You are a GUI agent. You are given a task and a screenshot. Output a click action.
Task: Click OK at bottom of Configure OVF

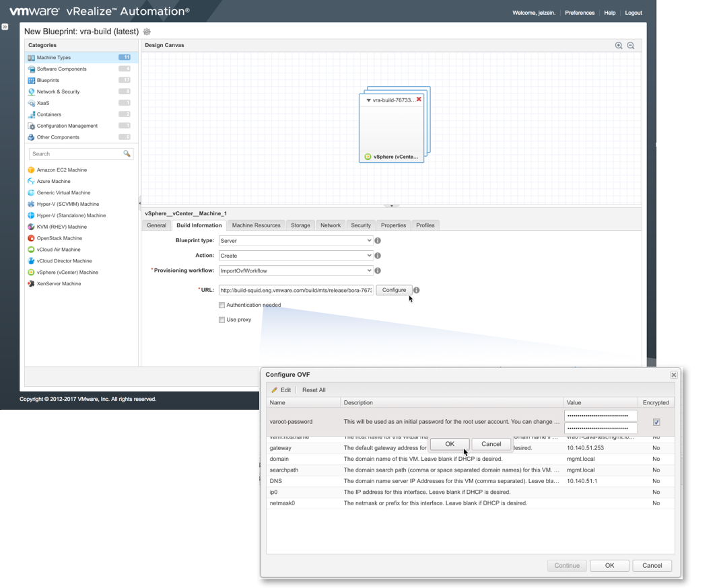(609, 566)
